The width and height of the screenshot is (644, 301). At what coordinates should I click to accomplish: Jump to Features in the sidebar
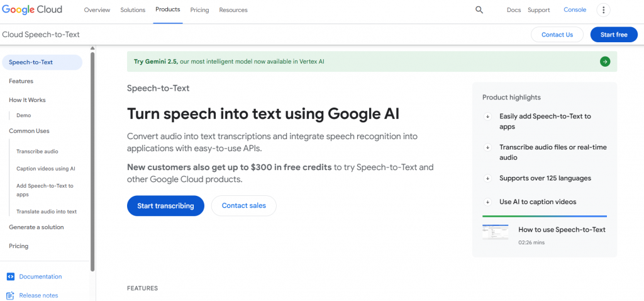point(21,81)
